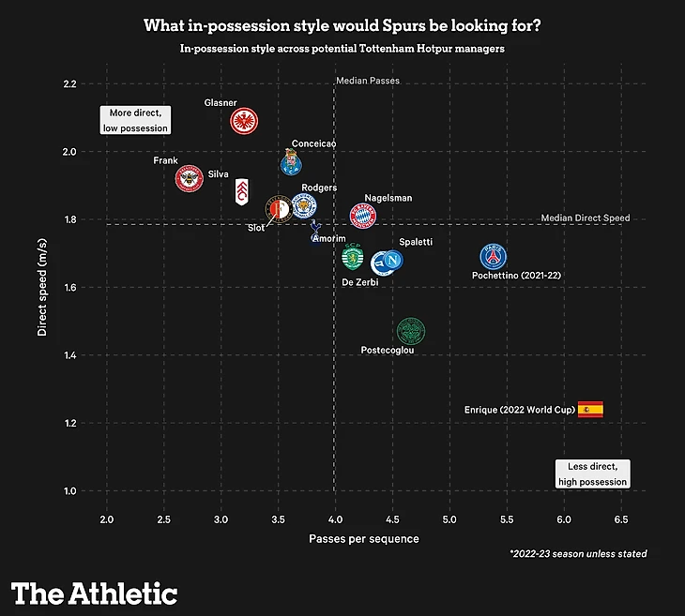Click the 'Pochettino (2021-22)' label text
This screenshot has width=685, height=616.
tap(516, 276)
